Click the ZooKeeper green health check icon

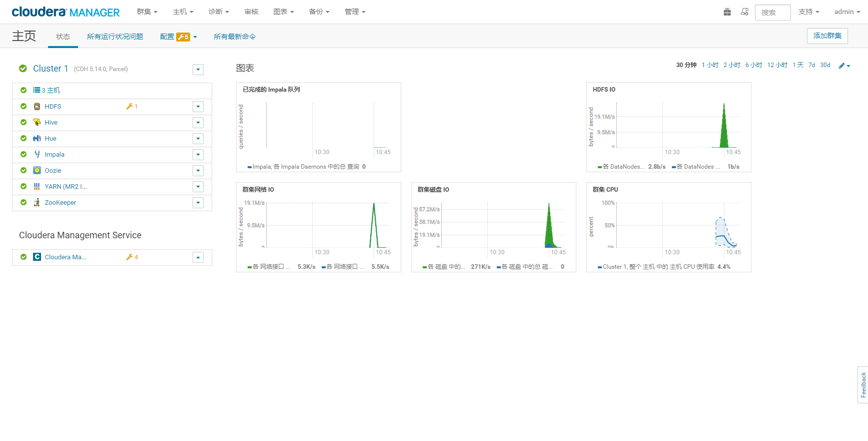(24, 202)
